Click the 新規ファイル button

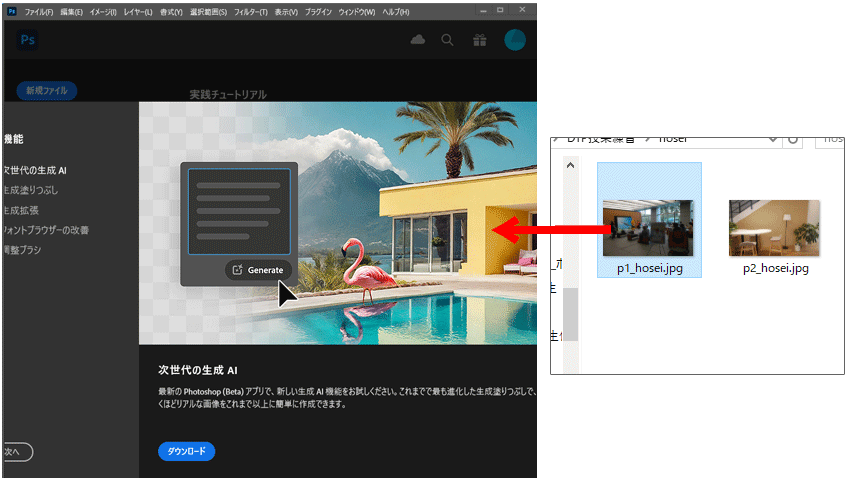click(46, 90)
